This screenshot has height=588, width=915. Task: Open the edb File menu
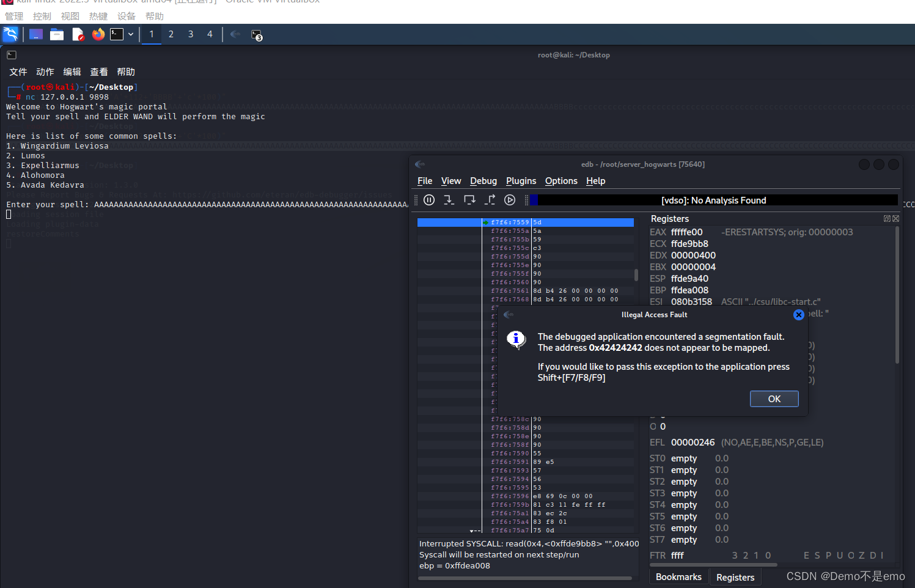(425, 181)
